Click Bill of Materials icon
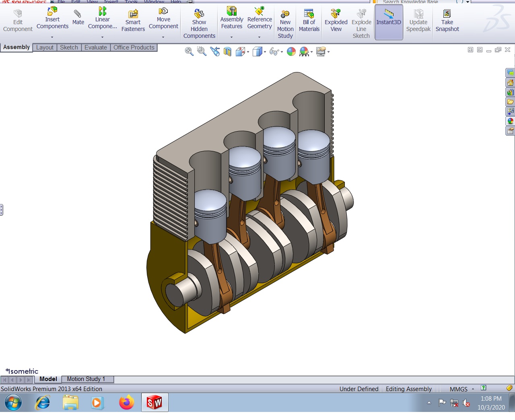 pyautogui.click(x=309, y=21)
